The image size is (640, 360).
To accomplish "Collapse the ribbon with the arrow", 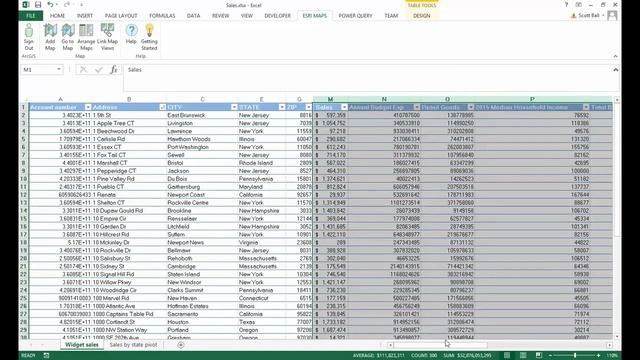I will click(x=616, y=56).
